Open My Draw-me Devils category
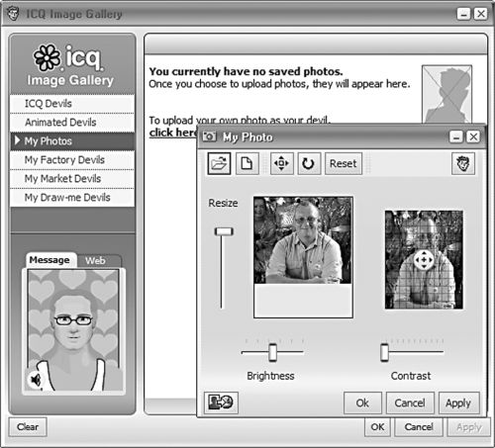 tap(72, 198)
